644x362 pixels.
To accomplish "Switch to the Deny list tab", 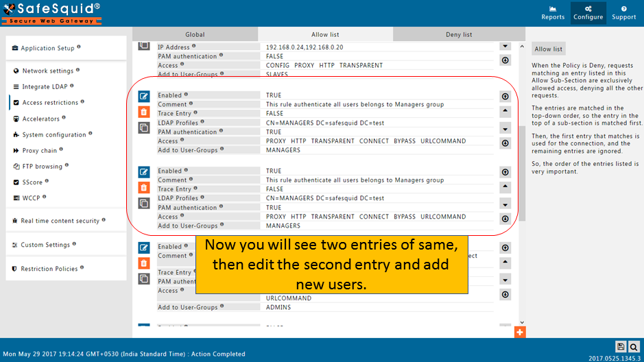I will pos(459,34).
